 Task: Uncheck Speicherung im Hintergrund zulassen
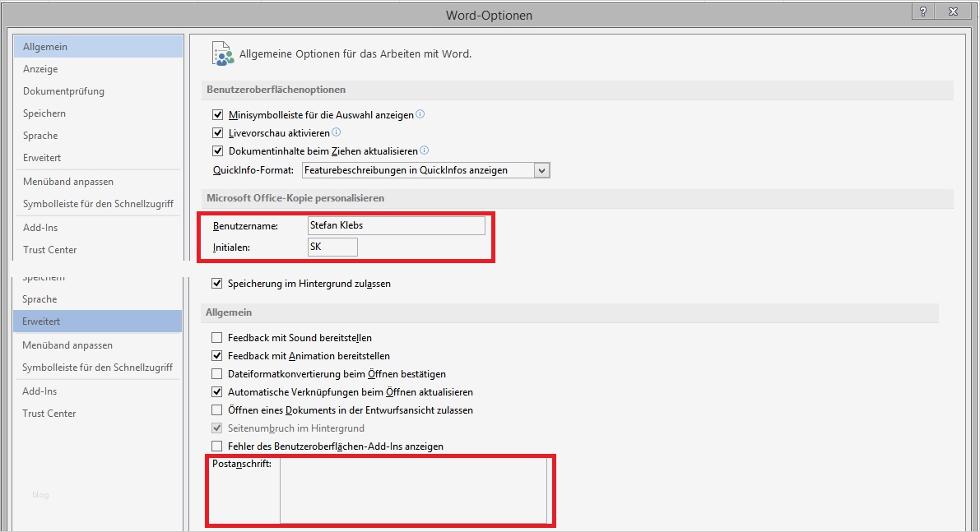coord(217,284)
